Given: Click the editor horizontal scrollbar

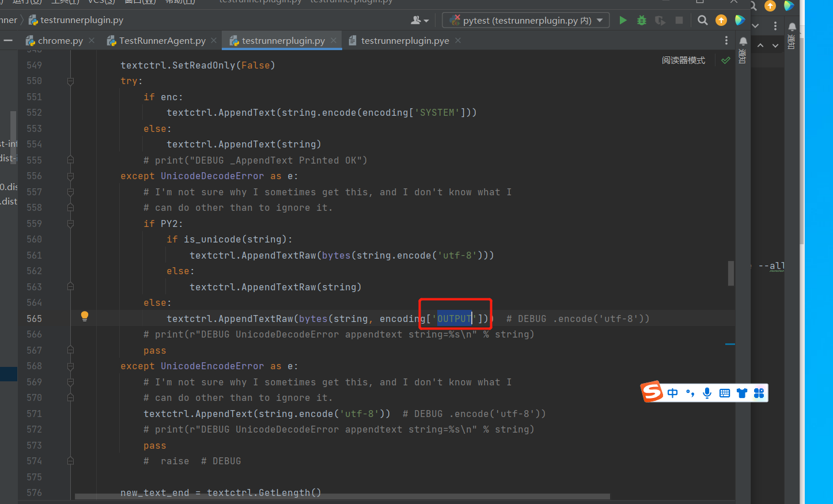Looking at the screenshot, I should point(342,497).
